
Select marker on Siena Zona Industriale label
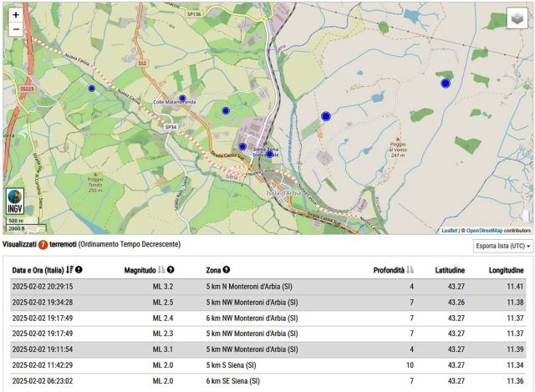(269, 154)
